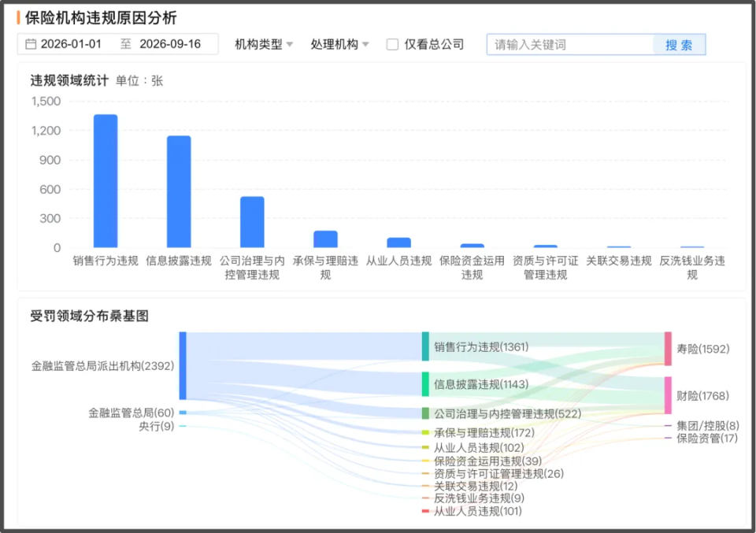Image resolution: width=756 pixels, height=533 pixels.
Task: Open the 处理机构 dropdown
Action: (x=339, y=44)
